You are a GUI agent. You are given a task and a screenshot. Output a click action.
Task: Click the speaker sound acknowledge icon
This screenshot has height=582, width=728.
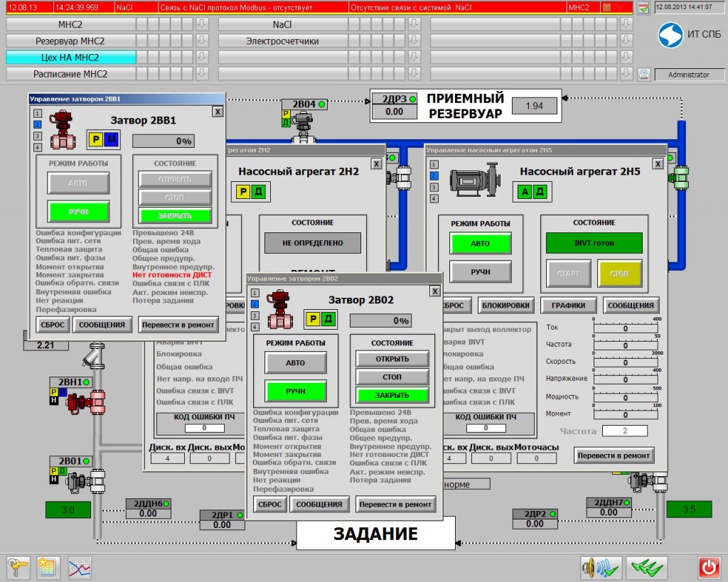(x=601, y=567)
